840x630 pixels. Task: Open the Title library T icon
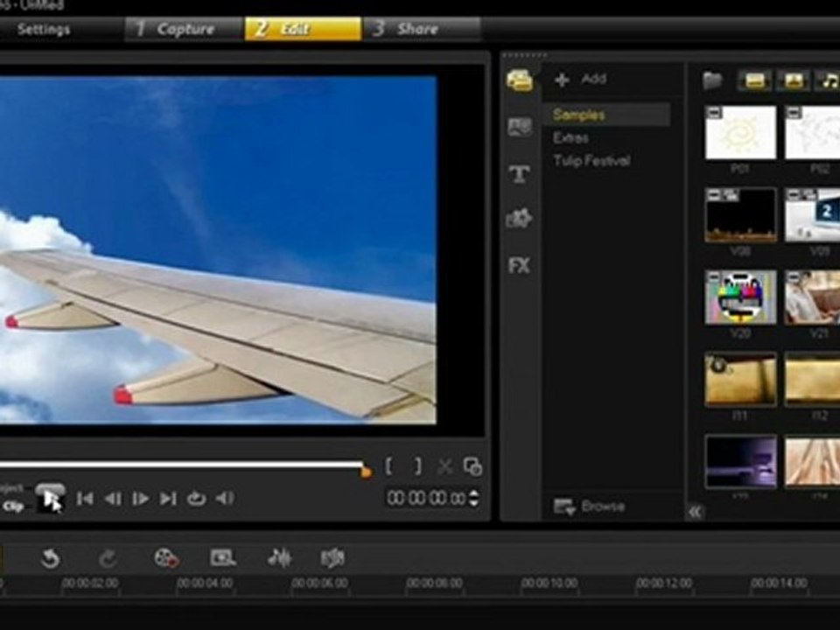pos(519,173)
